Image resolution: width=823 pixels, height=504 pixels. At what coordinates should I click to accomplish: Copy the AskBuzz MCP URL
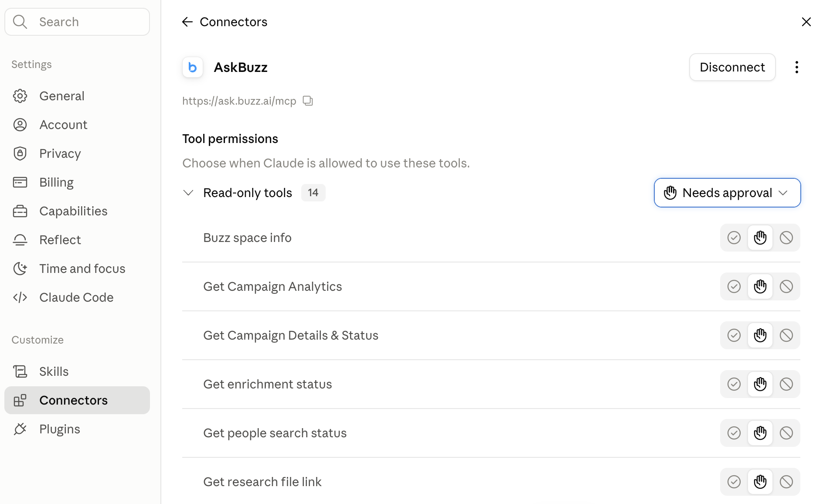pos(308,101)
